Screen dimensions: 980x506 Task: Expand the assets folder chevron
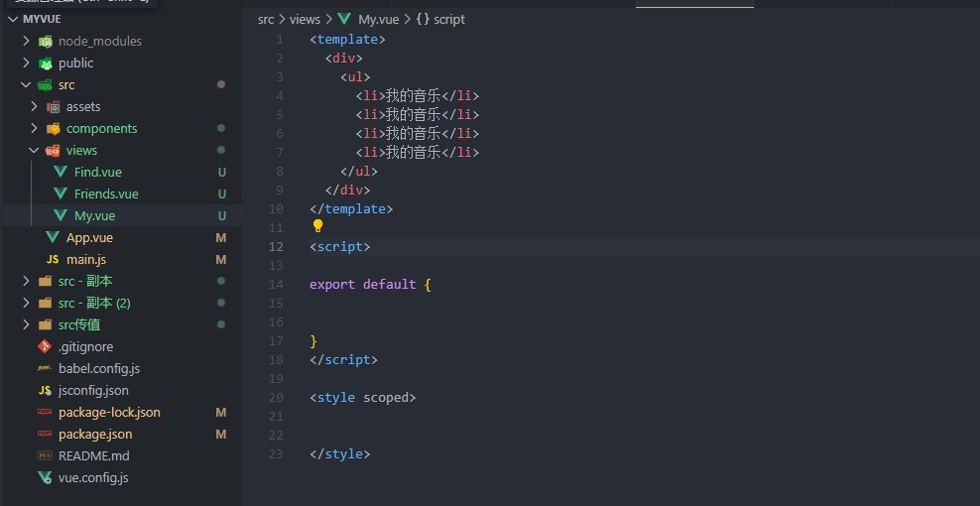click(34, 107)
